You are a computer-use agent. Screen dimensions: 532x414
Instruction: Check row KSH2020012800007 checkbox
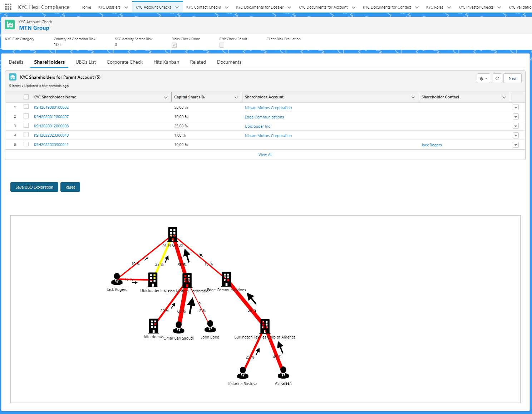(x=26, y=116)
